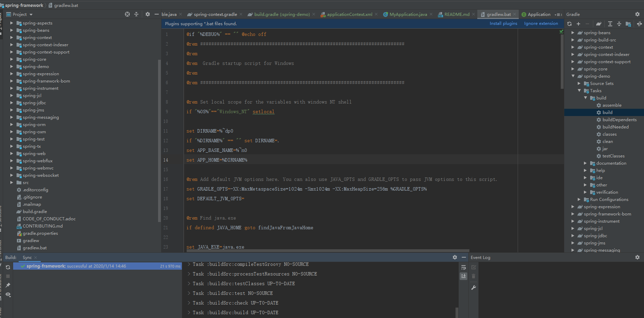Click the Event Log trash clear icon

click(x=474, y=276)
